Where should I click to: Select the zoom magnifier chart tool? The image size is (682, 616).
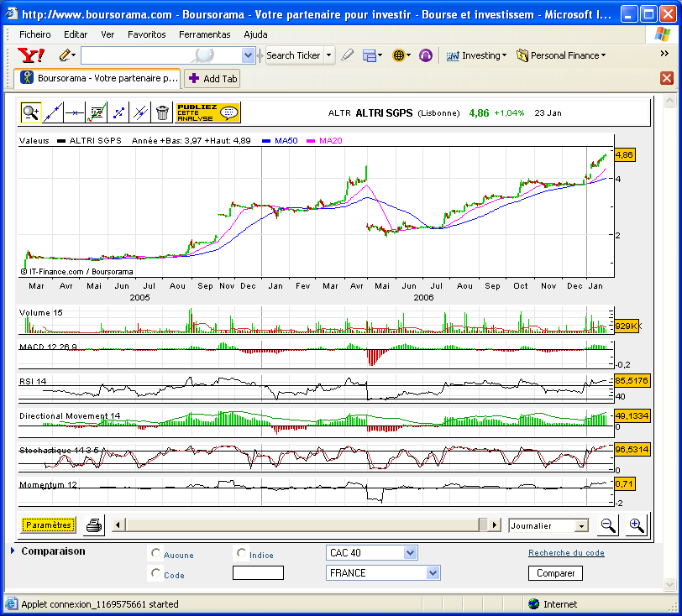tap(31, 113)
